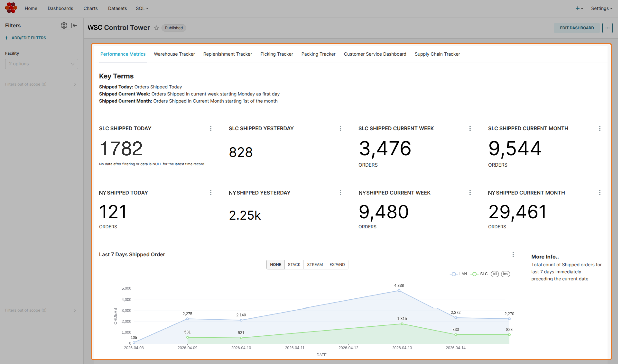Open NY Shipped Today chart options menu
The image size is (618, 364).
tap(210, 192)
